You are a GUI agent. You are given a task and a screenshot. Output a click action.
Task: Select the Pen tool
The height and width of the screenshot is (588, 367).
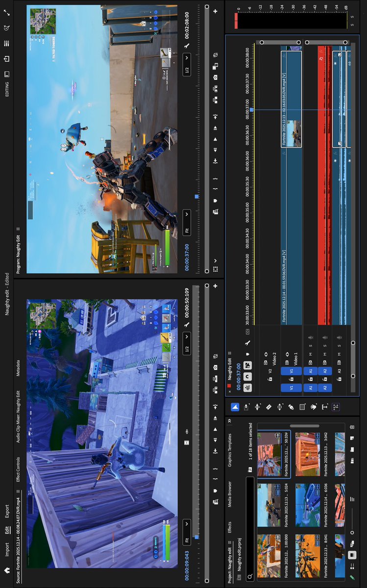291,407
